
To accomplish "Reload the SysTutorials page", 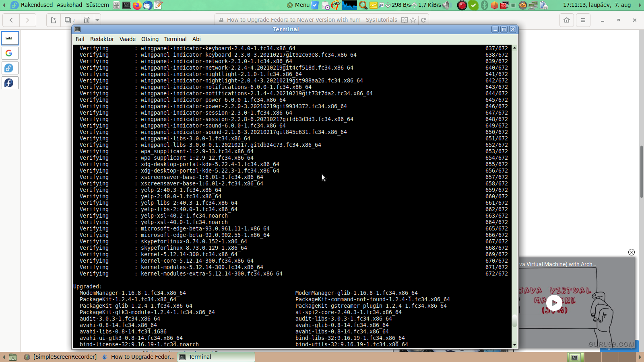I will 423,20.
